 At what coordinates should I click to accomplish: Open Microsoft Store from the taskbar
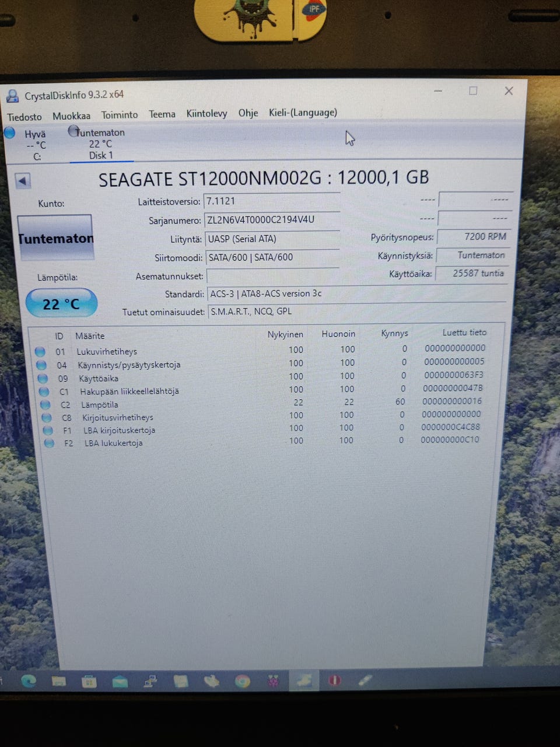point(89,681)
